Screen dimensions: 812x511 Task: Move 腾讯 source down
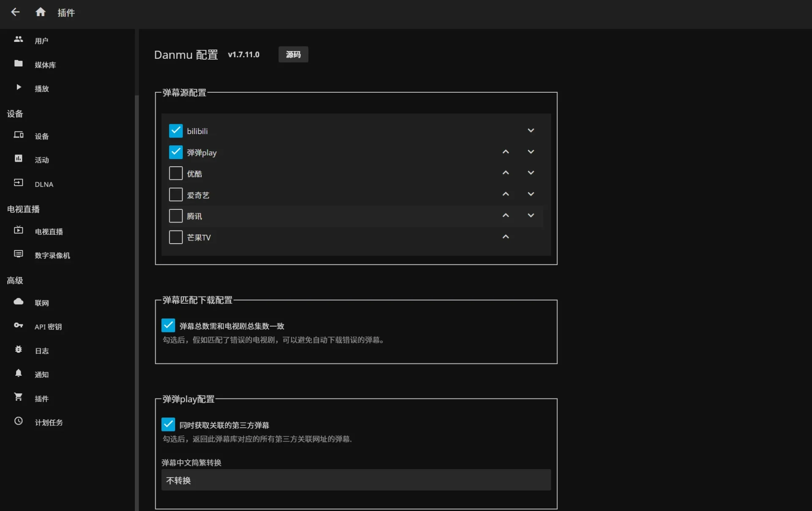click(x=531, y=216)
